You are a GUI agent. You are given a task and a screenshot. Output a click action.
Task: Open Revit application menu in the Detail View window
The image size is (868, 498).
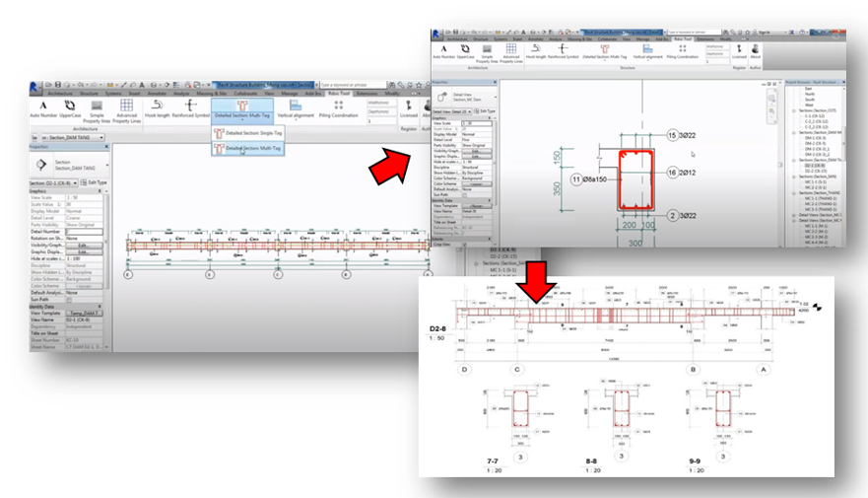click(435, 34)
